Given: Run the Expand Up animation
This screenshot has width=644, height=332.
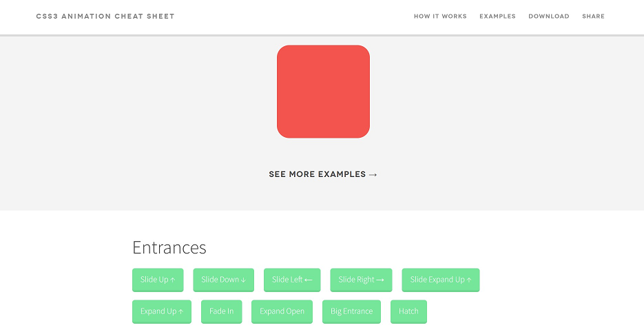Looking at the screenshot, I should click(x=162, y=311).
